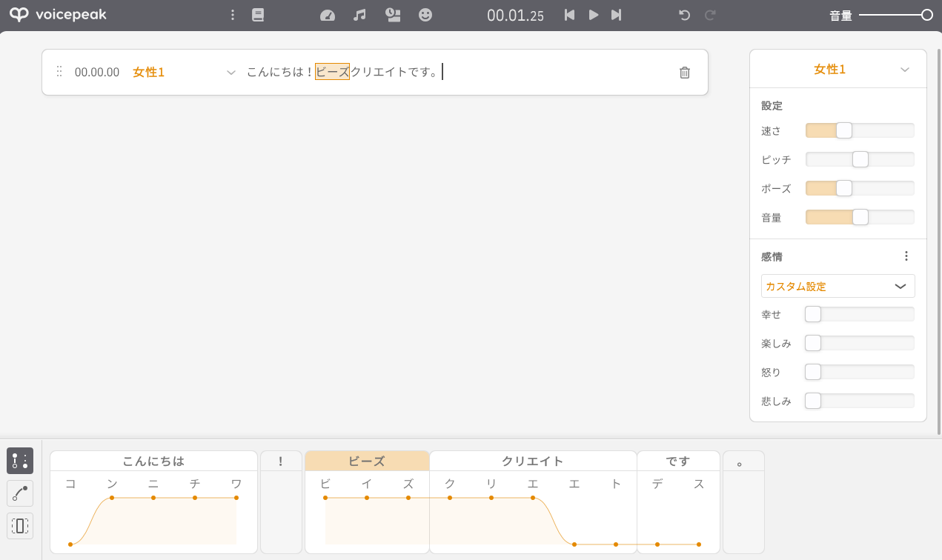
Task: Click the accent point under ト
Action: tap(616, 544)
